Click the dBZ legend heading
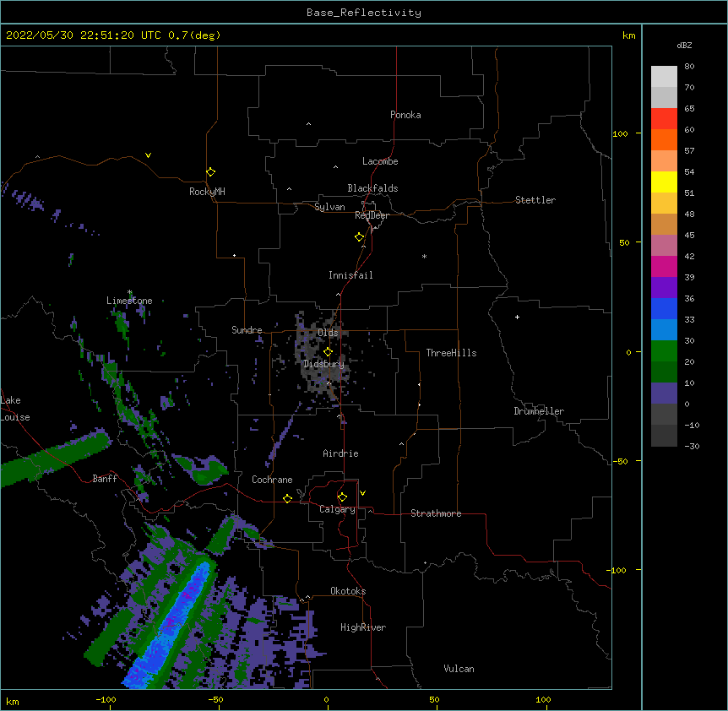728x711 pixels. (684, 45)
